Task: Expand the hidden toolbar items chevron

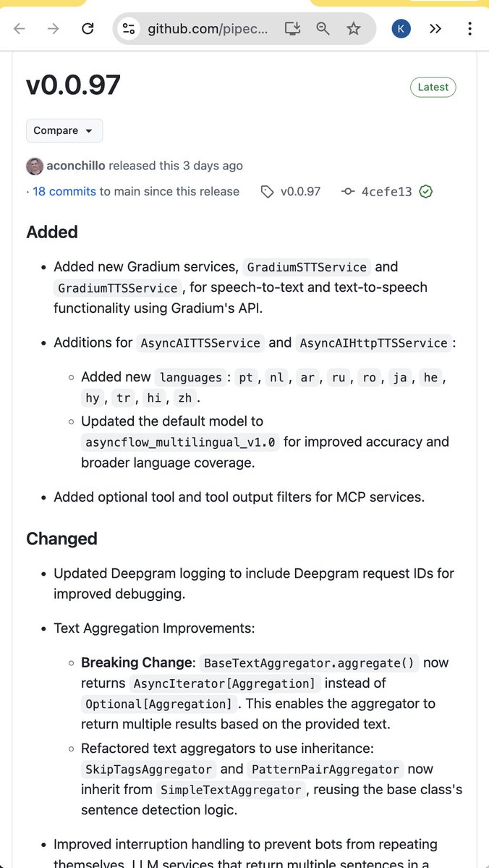Action: coord(435,29)
